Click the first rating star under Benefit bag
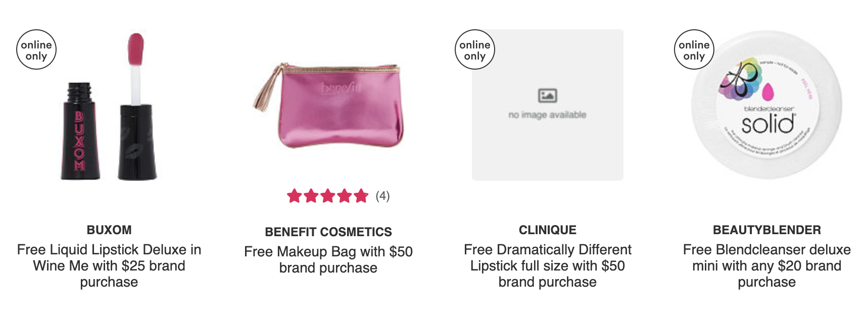Screen dimensions: 868x325 click(295, 196)
